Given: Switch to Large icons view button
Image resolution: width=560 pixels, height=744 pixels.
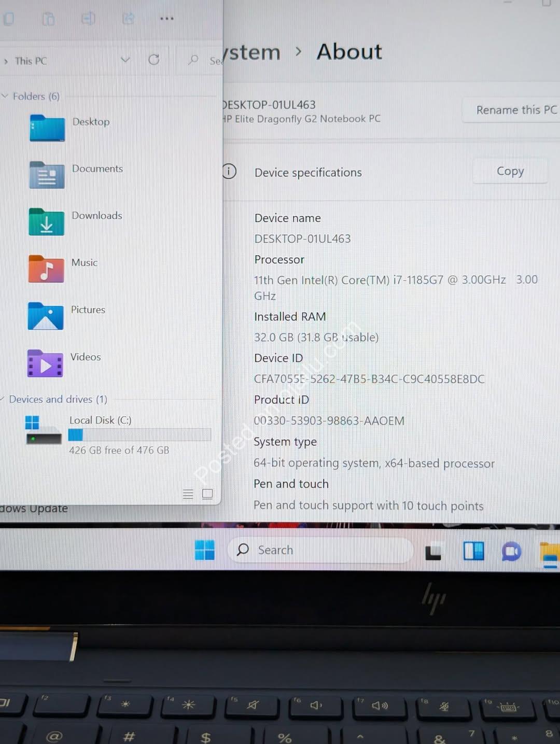Looking at the screenshot, I should tap(207, 494).
